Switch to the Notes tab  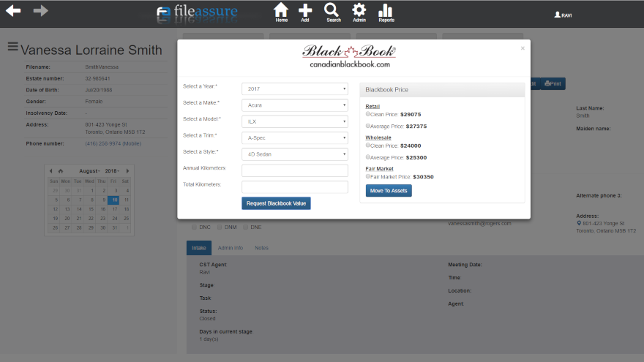point(261,248)
